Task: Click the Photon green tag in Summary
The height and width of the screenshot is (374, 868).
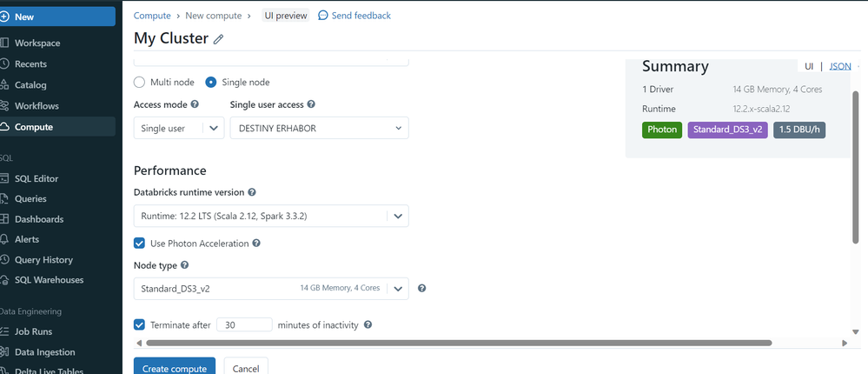Action: (x=662, y=130)
